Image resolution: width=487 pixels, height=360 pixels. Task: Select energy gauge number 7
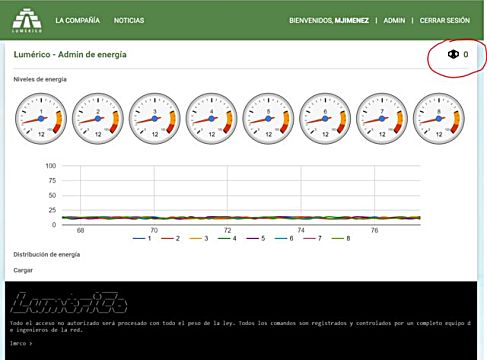tap(382, 119)
